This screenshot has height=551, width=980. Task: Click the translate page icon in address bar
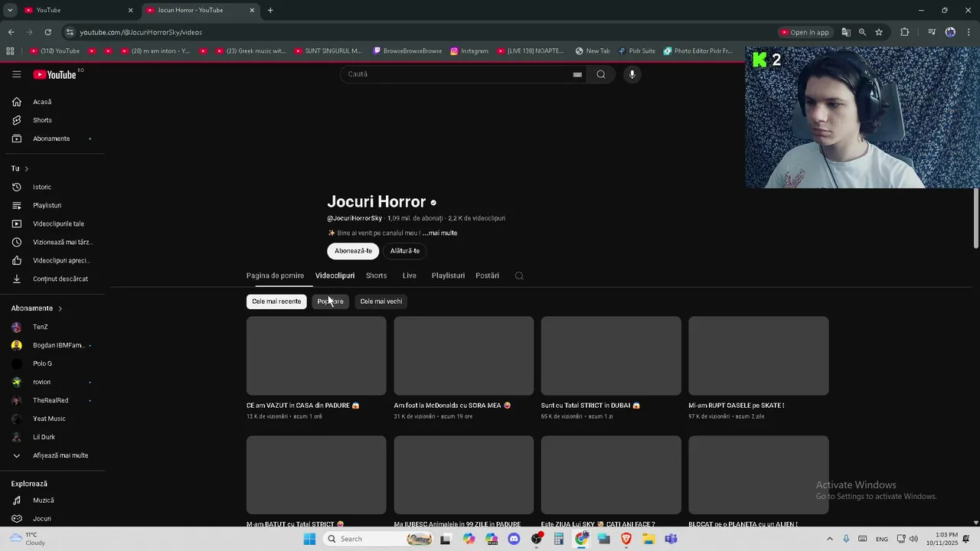(x=846, y=32)
